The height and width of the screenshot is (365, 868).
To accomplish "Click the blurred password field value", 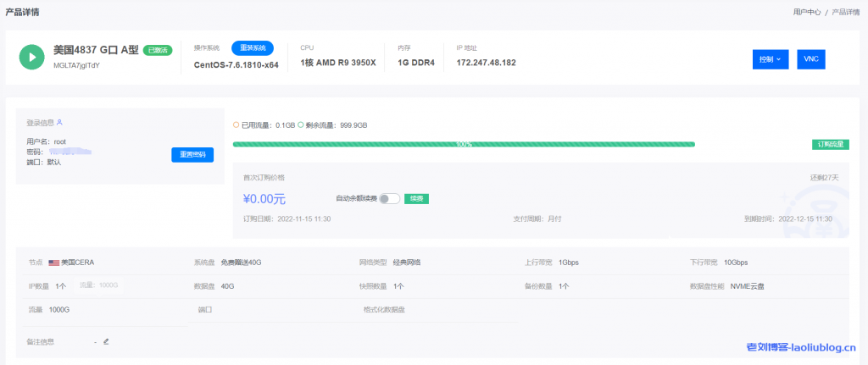I will pyautogui.click(x=70, y=152).
